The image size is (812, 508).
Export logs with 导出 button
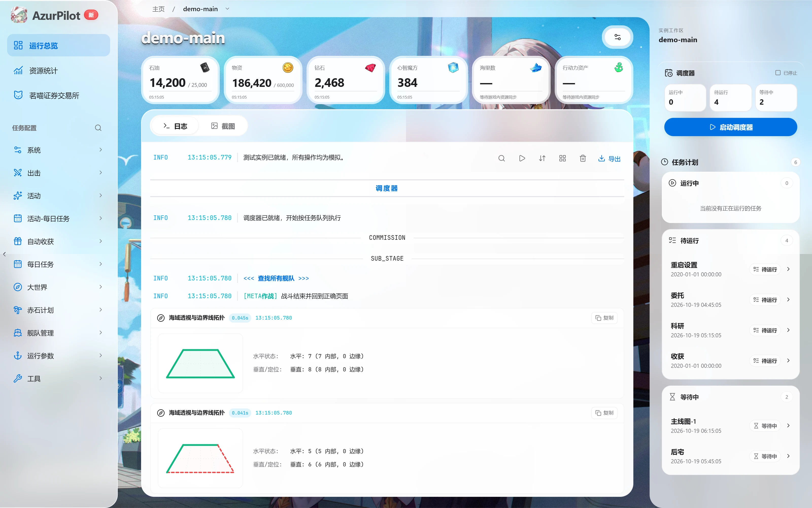(609, 158)
